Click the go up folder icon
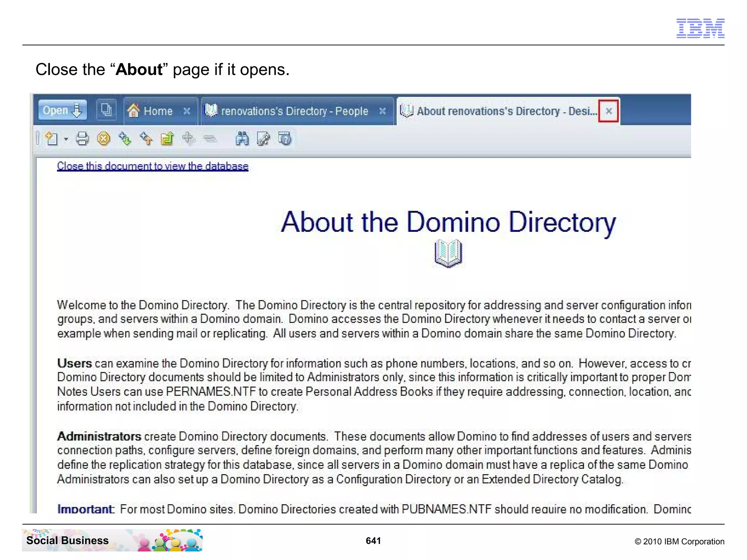Viewport: 747px width, 560px height. click(167, 139)
